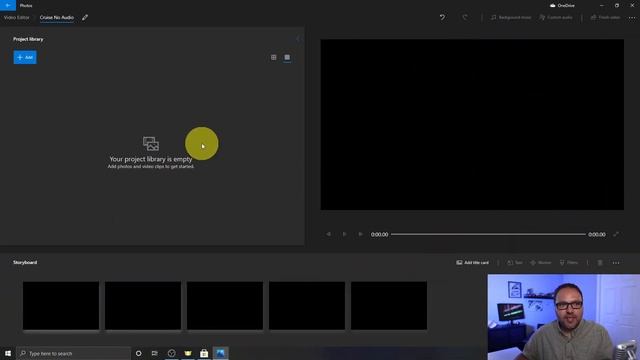640x360 pixels.
Task: Open top toolbar See more menu
Action: pyautogui.click(x=632, y=18)
